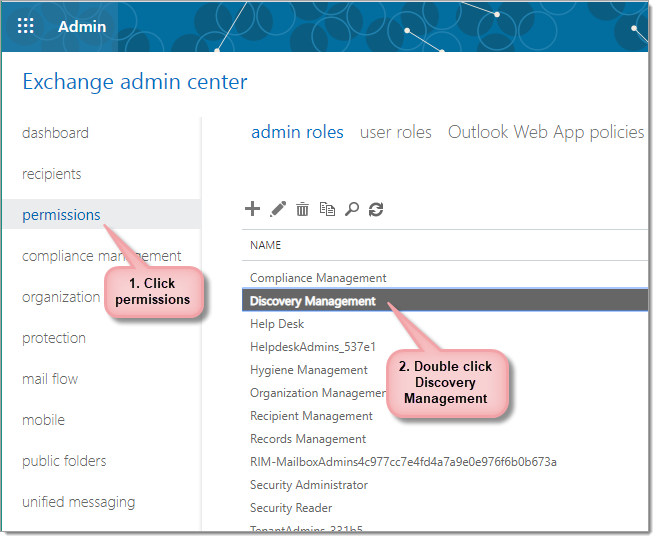Click the Edit pencil icon
Image resolution: width=657 pixels, height=540 pixels.
pyautogui.click(x=278, y=209)
